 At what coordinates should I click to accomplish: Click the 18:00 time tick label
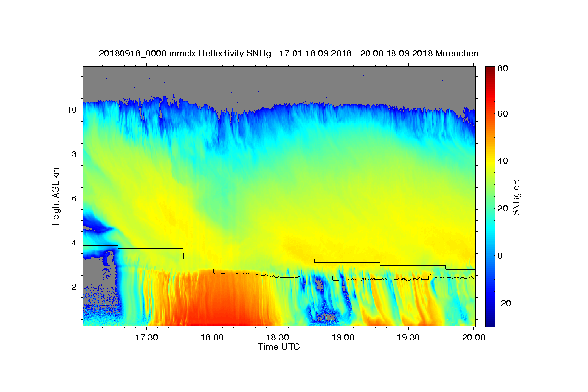point(212,338)
